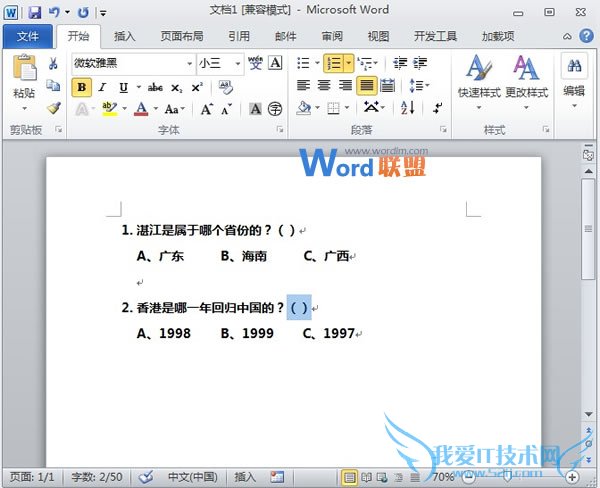Toggle numbered list
600x488 pixels.
(334, 63)
